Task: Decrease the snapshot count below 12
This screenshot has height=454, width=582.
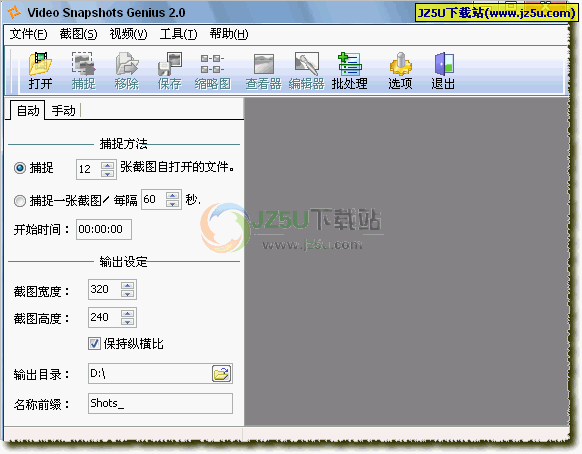Action: tap(108, 174)
